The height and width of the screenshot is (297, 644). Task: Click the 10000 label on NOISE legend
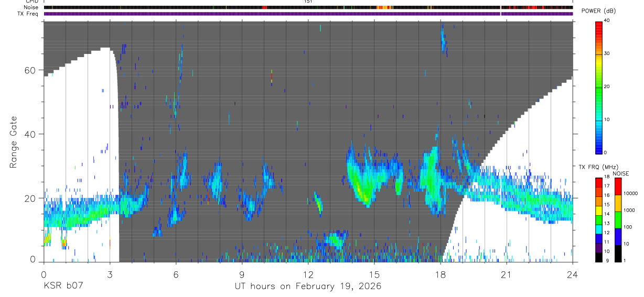click(x=630, y=193)
